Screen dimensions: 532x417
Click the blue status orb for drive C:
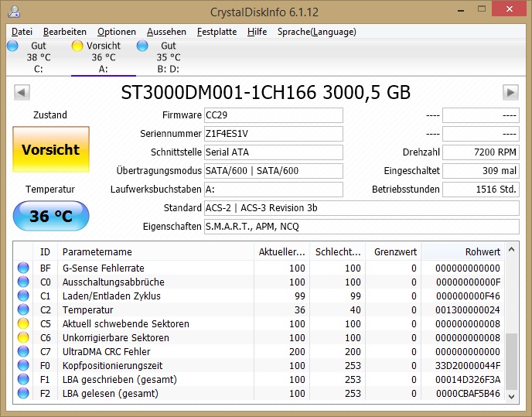pos(12,46)
